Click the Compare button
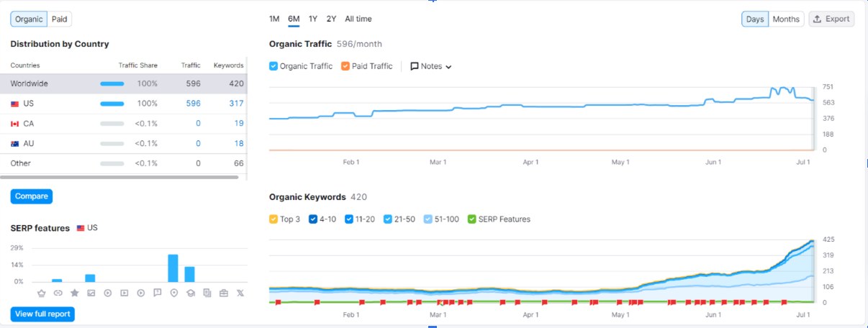Screen dimensions: 868x328 [x=32, y=196]
